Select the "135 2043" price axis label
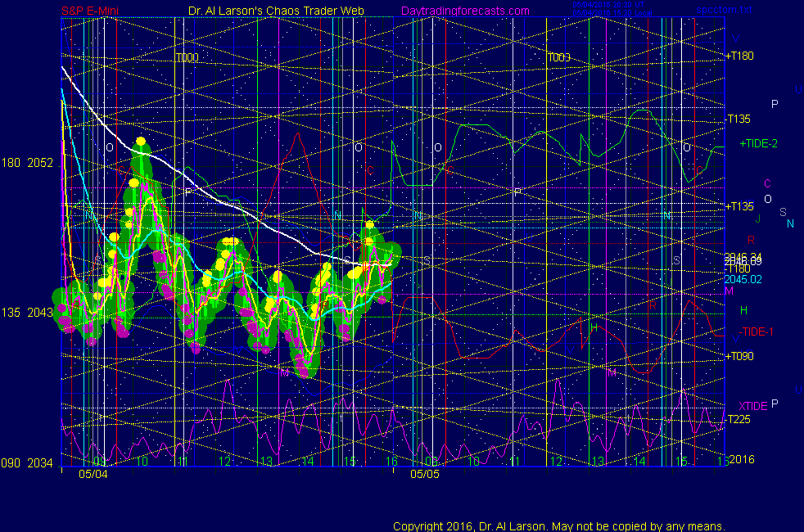This screenshot has width=804, height=532. coord(27,313)
